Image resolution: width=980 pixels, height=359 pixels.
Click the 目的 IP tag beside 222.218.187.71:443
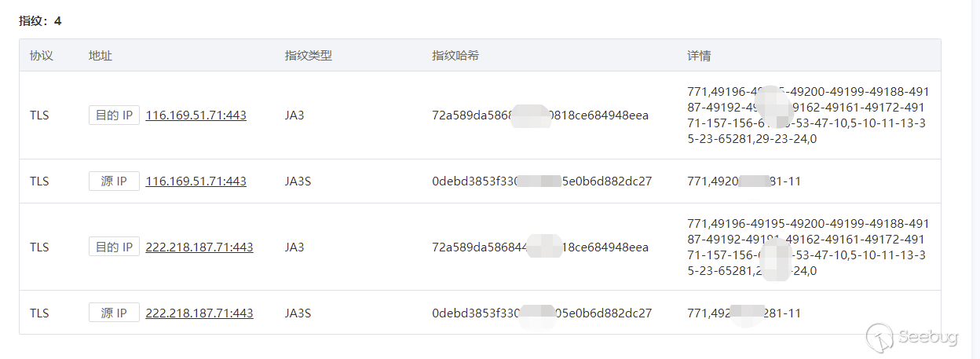coord(114,247)
